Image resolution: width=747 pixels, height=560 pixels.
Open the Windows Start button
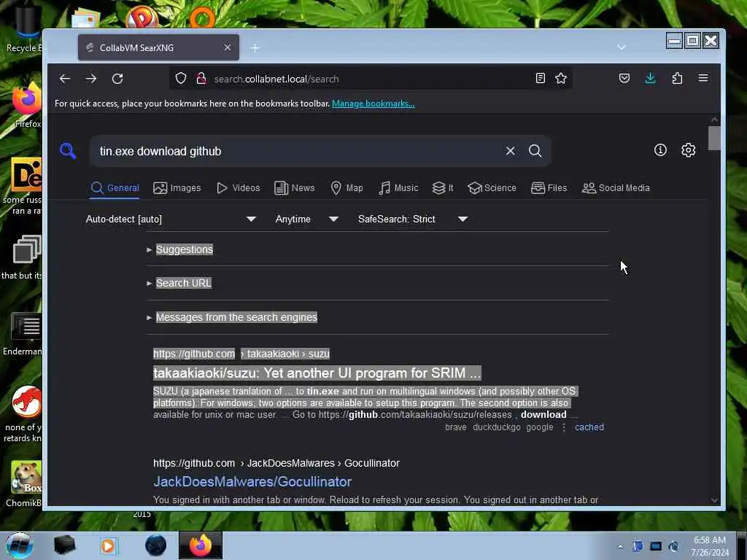point(19,545)
